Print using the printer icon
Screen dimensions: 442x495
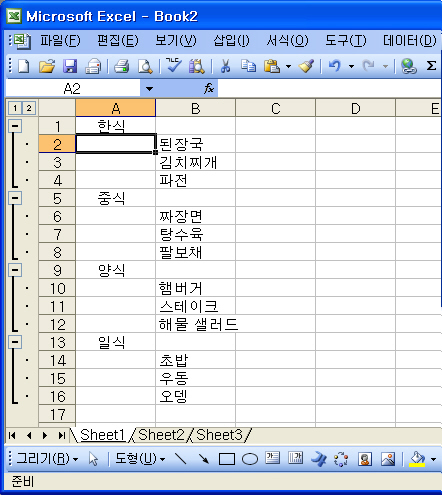(x=122, y=66)
